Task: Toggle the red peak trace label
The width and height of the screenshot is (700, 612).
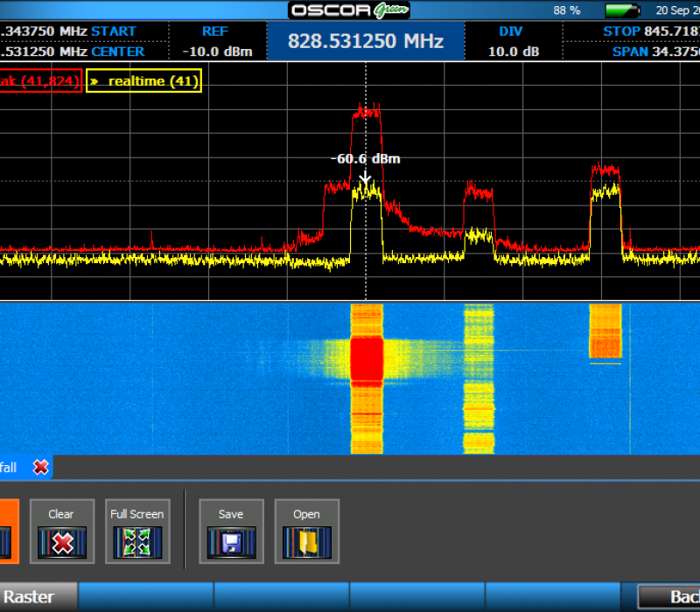Action: point(39,81)
